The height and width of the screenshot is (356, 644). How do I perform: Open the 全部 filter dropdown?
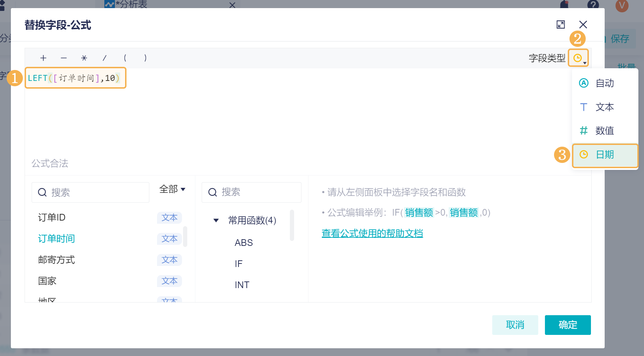pyautogui.click(x=172, y=189)
